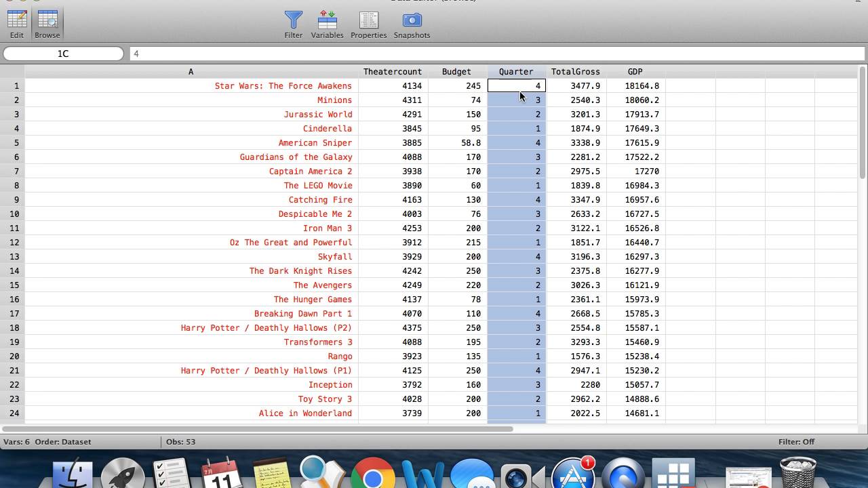Click the Minions title cell
The image size is (868, 488).
(191, 100)
